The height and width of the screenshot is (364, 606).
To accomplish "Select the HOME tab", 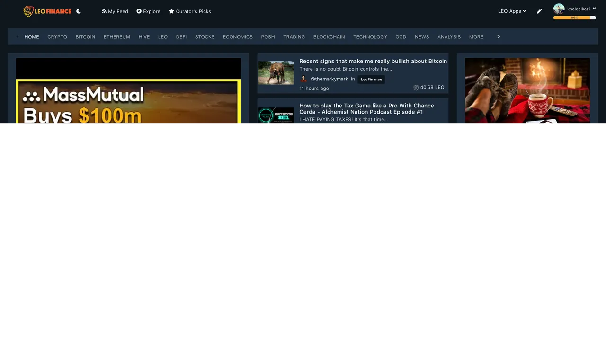I will click(x=32, y=37).
